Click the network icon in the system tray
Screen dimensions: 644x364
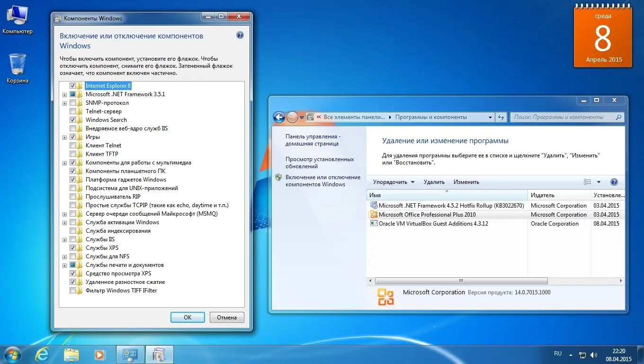[x=582, y=355]
